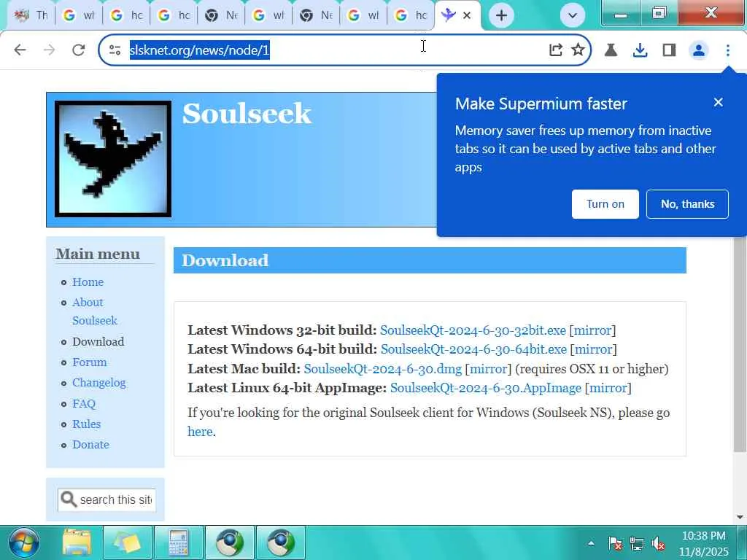Open the experiments flask icon
This screenshot has height=560, width=747.
(611, 50)
